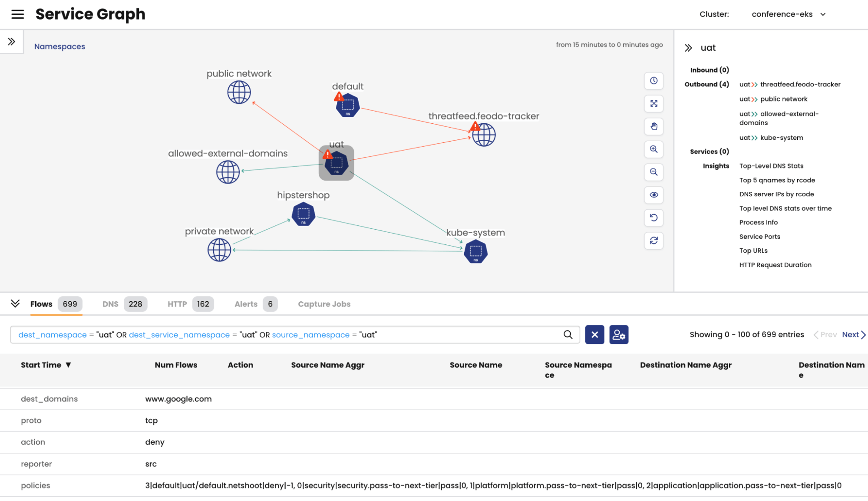Image resolution: width=868 pixels, height=501 pixels.
Task: Click the Destination Name Aggr column header
Action: [x=686, y=365]
